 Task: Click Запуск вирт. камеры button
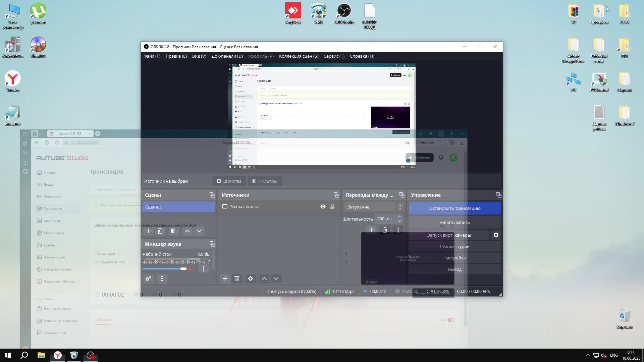449,235
